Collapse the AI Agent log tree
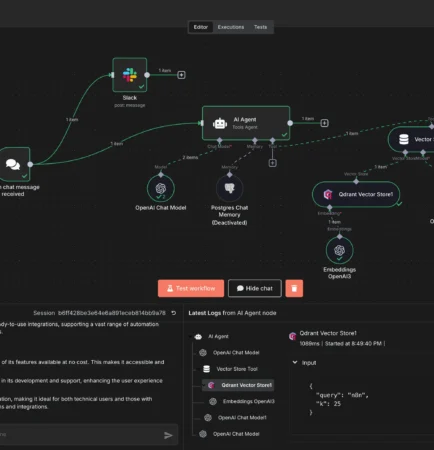Viewport: 434px width, 450px height. (191, 337)
